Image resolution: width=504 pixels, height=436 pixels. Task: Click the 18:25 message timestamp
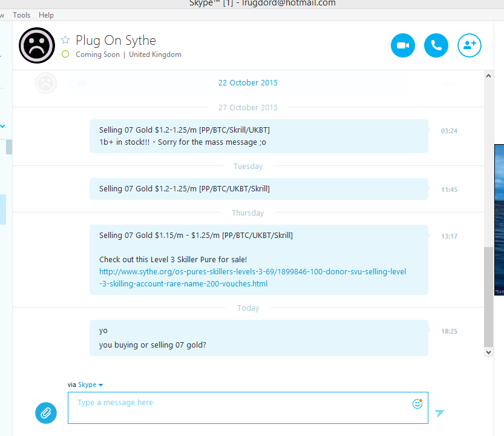coord(449,331)
